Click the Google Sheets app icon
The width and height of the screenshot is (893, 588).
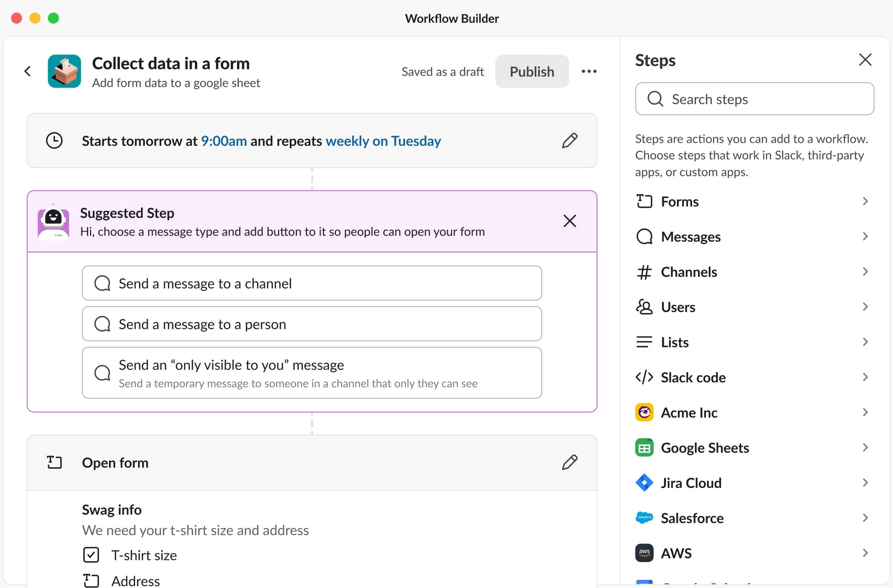click(x=644, y=447)
